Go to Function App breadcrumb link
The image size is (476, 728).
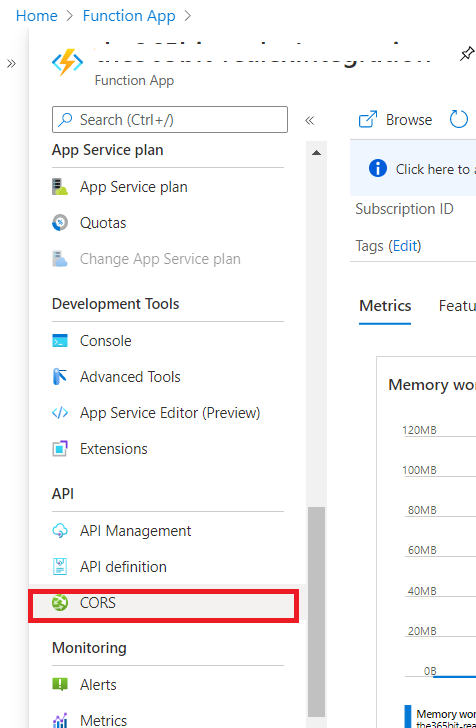click(129, 16)
